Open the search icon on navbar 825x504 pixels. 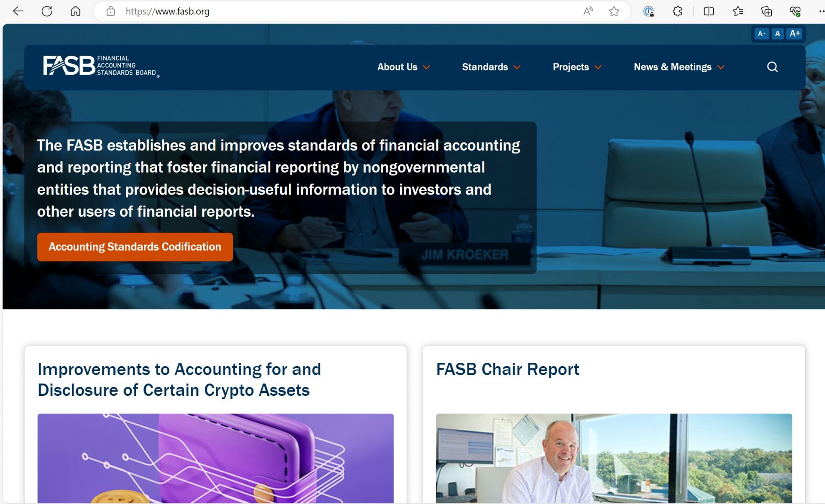pos(772,67)
